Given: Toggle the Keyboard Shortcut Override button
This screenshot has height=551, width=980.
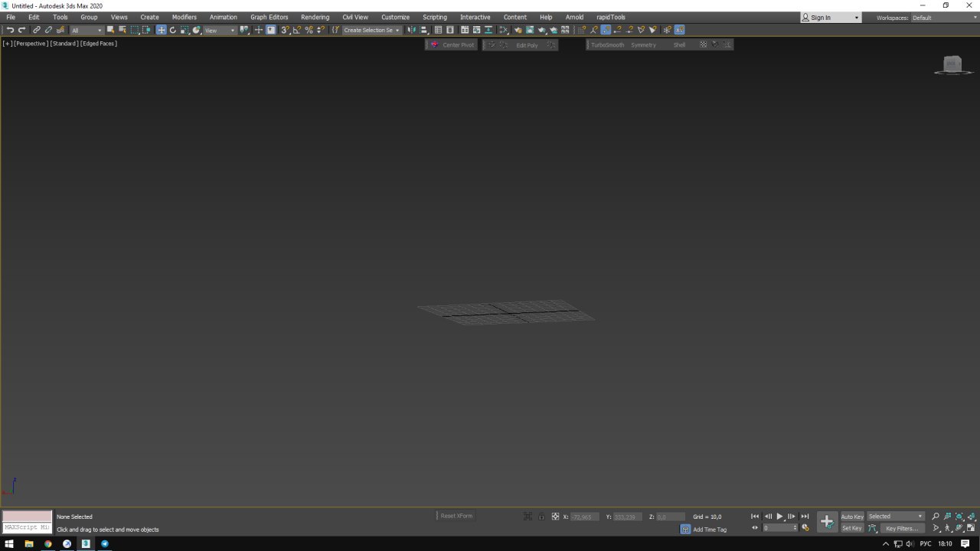Looking at the screenshot, I should pos(271,30).
